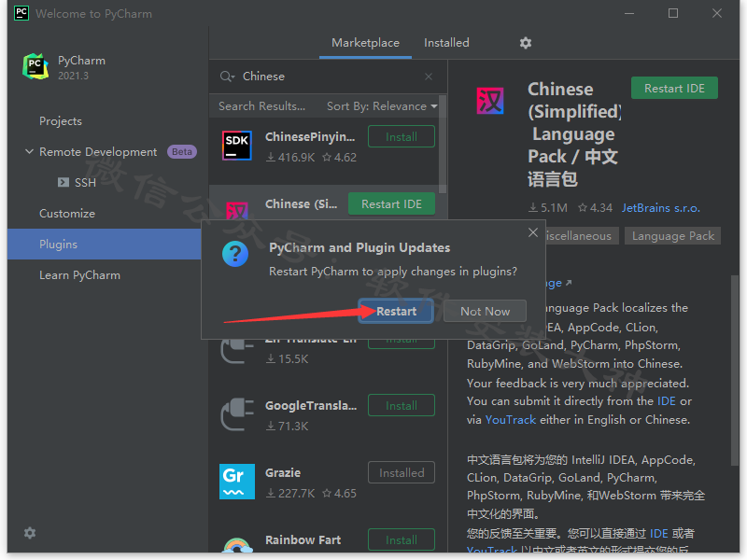This screenshot has width=747, height=560.
Task: Open the plugin settings gear menu
Action: point(526,43)
